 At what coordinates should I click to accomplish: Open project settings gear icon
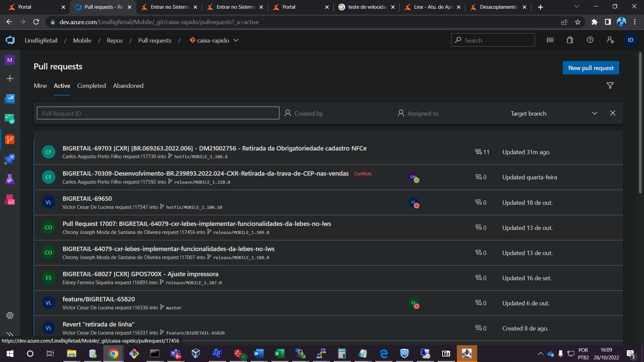(10, 315)
